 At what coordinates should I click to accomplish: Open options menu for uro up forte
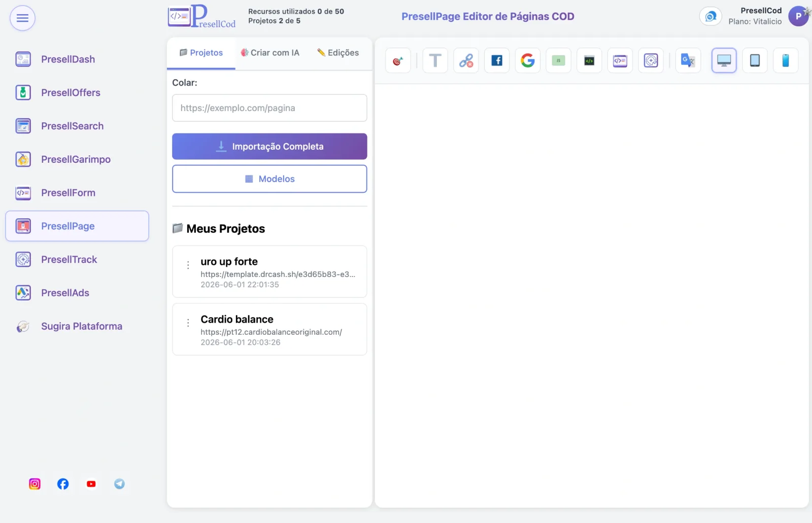pos(188,265)
